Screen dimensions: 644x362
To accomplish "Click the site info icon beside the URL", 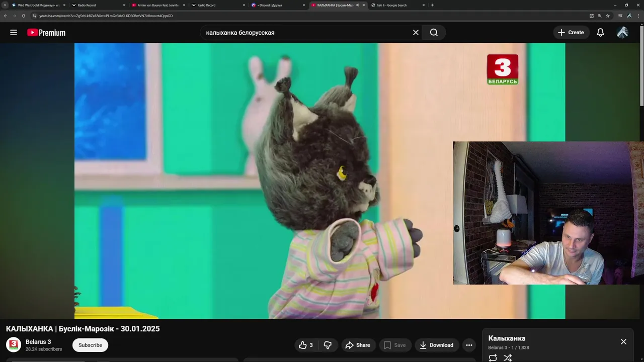I will click(34, 16).
